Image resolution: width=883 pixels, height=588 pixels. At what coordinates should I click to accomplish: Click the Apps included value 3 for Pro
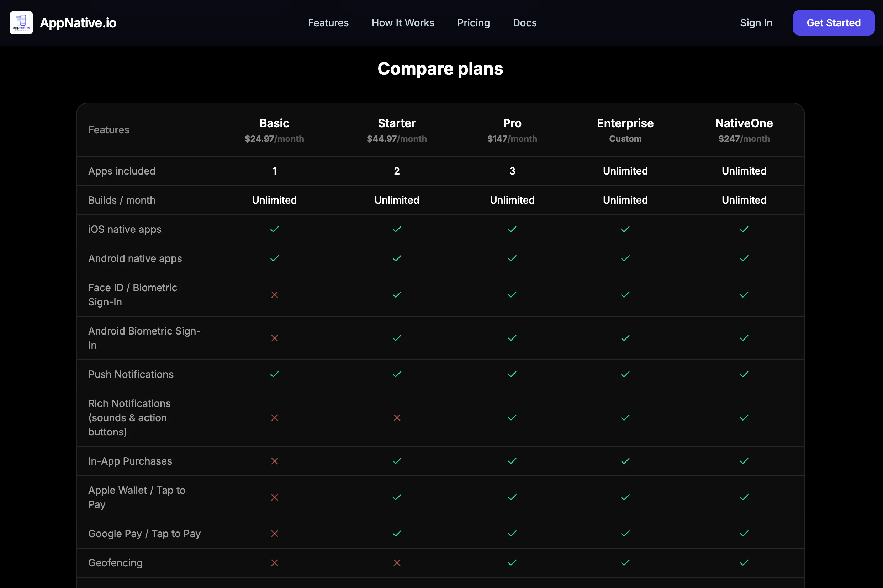point(512,171)
